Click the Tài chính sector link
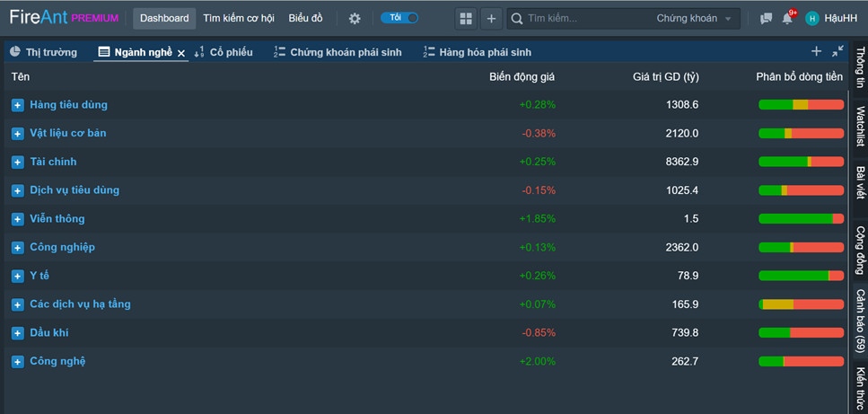Image resolution: width=868 pixels, height=414 pixels. [x=53, y=162]
